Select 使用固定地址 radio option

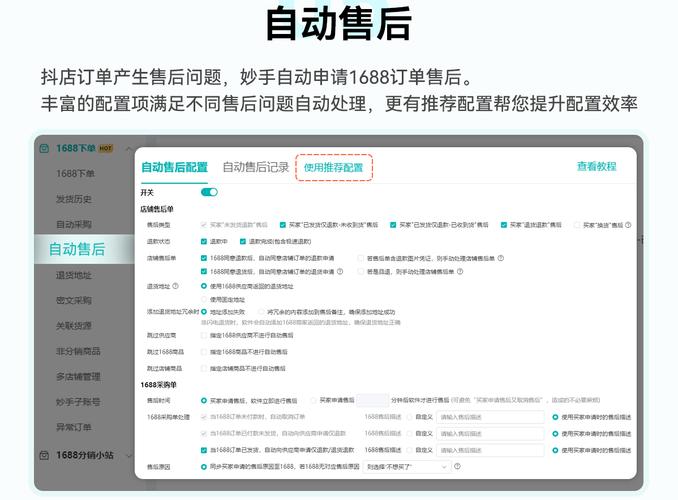[204, 299]
